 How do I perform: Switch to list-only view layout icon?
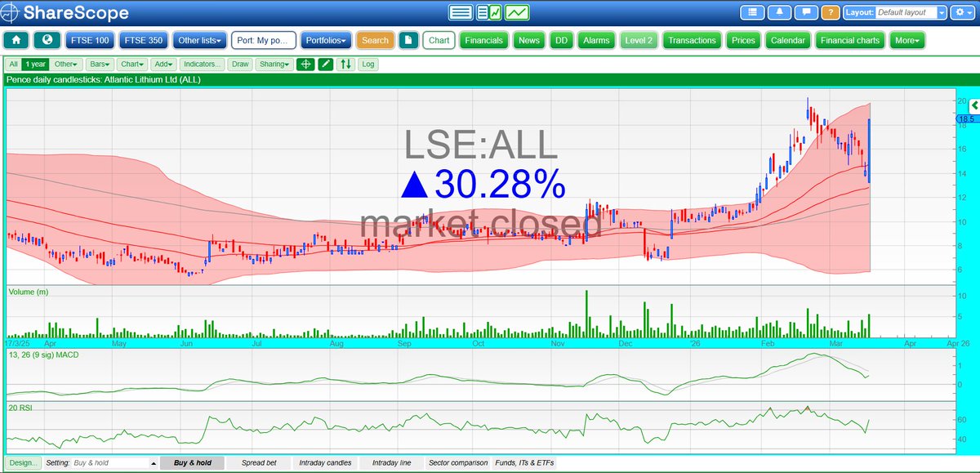coord(461,12)
